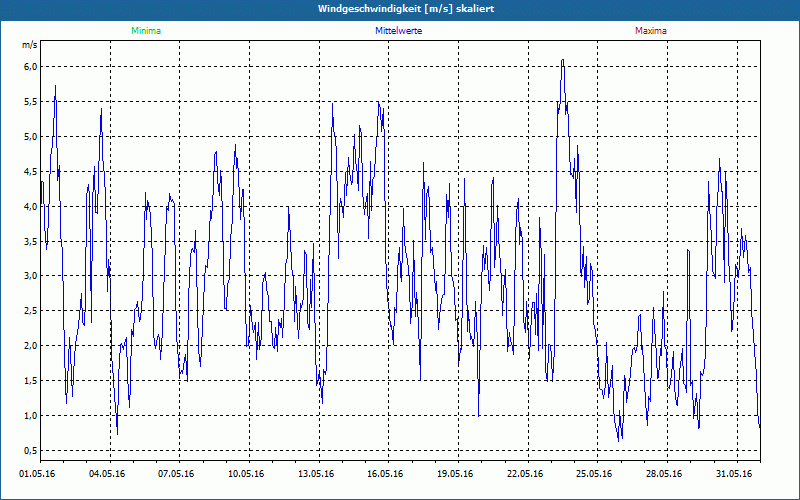The width and height of the screenshot is (800, 500).
Task: Click the m/s unit label on y-axis
Action: (30, 45)
